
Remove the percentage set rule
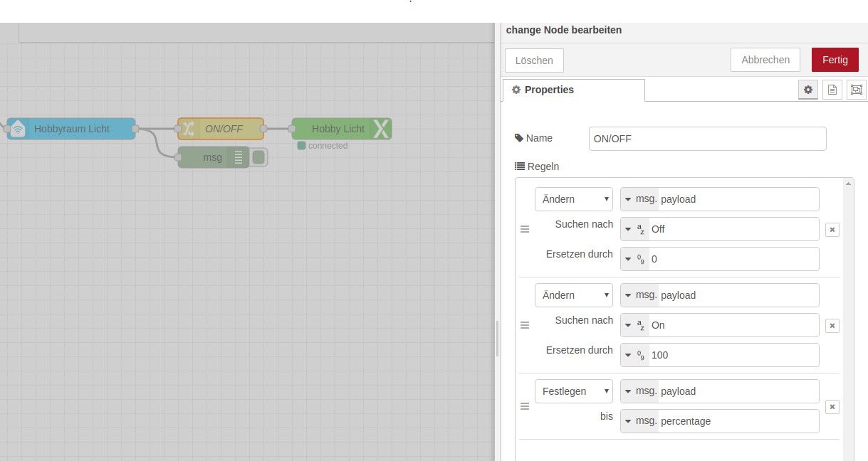coord(832,407)
